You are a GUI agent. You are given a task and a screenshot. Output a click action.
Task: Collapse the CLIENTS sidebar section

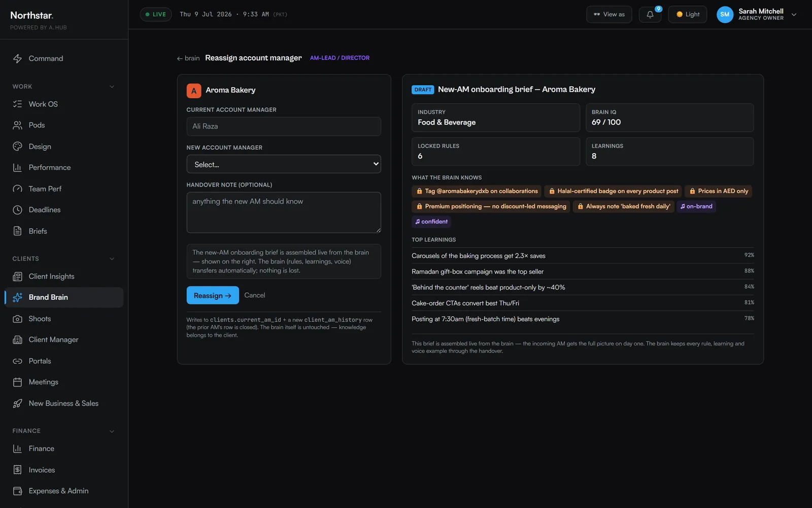coord(112,259)
